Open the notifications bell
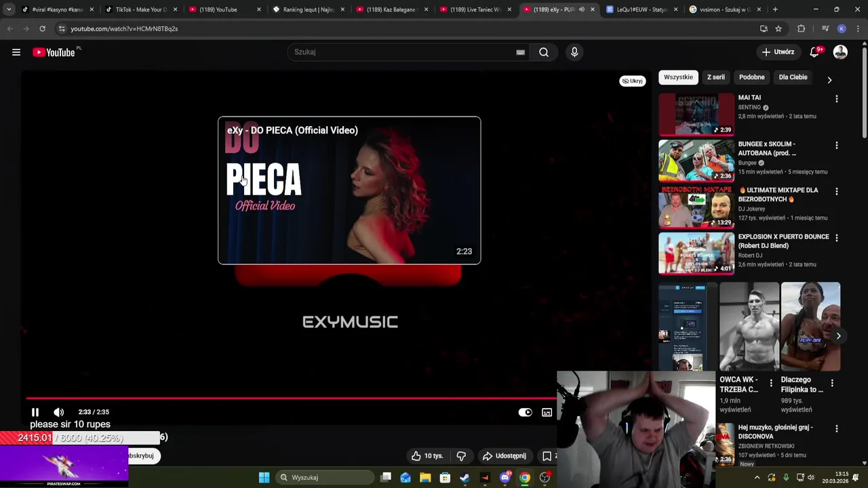This screenshot has width=868, height=488. tap(814, 52)
